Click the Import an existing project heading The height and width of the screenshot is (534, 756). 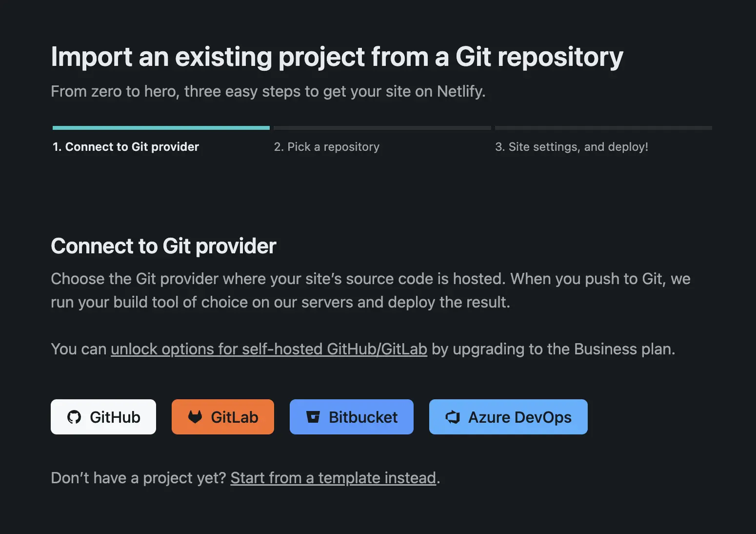337,57
